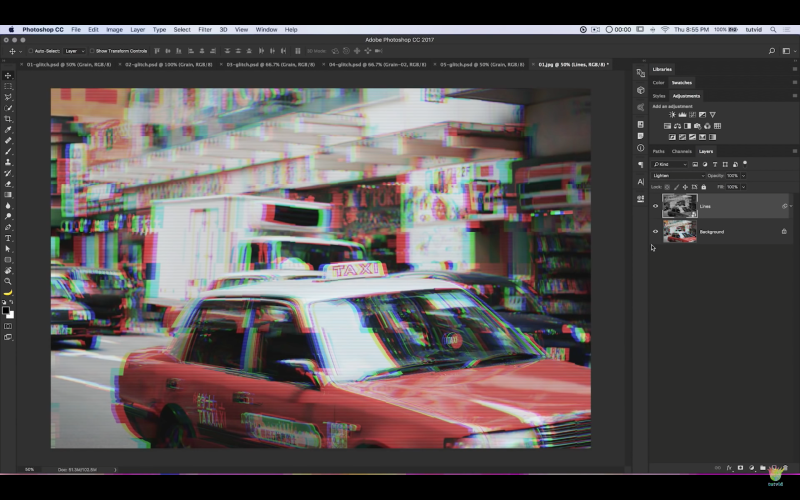This screenshot has height=500, width=800.
Task: Select the Eyedropper tool
Action: [x=8, y=130]
